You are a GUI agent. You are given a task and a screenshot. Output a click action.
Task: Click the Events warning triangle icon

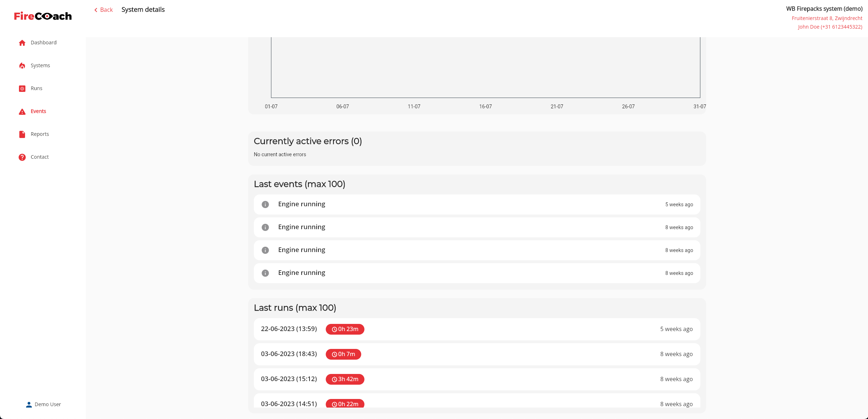pos(22,112)
